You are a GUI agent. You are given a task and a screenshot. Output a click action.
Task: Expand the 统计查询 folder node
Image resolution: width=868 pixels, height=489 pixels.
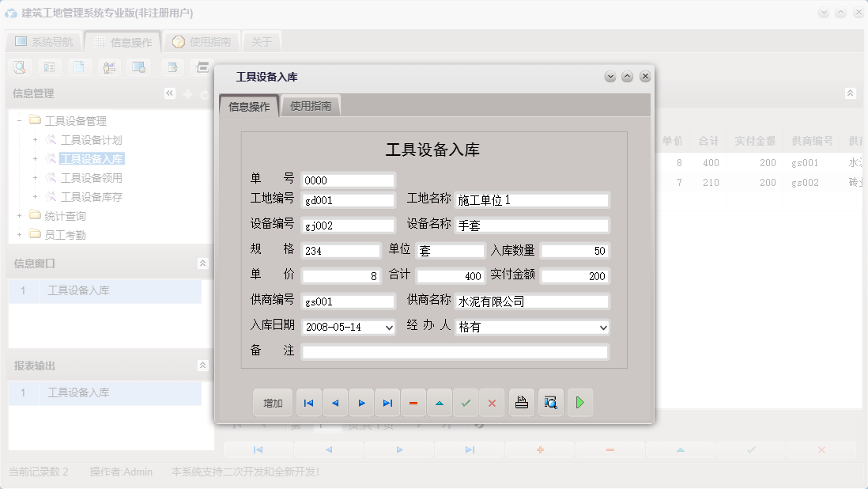tap(18, 215)
